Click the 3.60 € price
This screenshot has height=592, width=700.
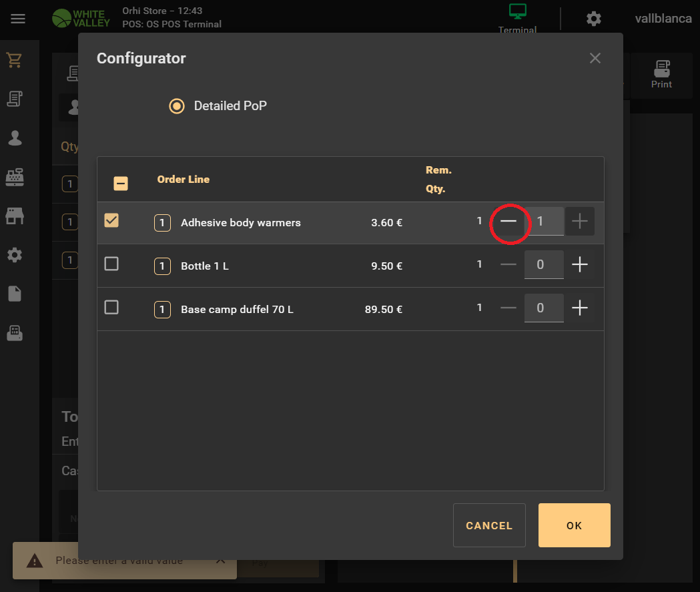click(386, 222)
